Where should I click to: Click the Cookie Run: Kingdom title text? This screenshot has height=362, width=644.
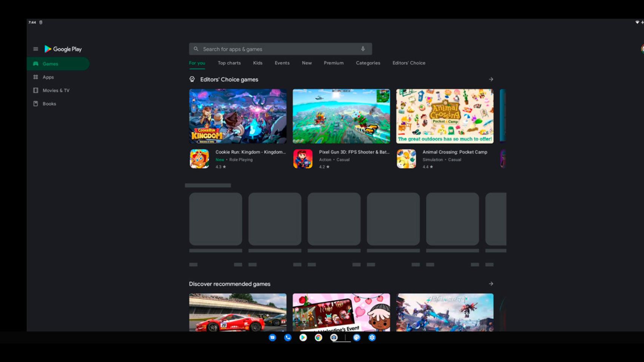pos(251,152)
